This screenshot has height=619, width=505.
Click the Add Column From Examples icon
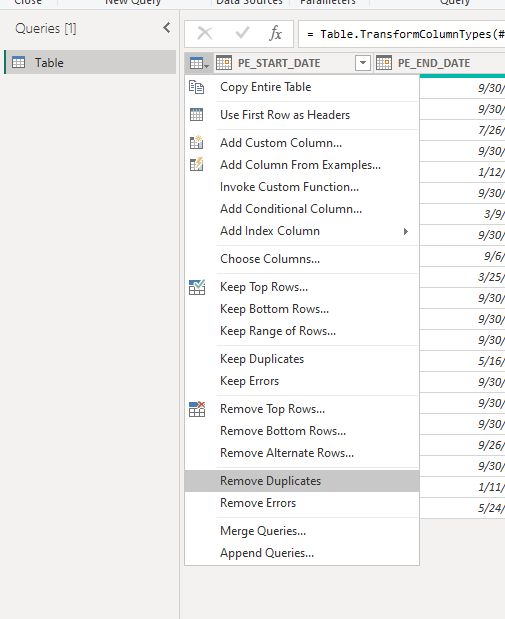coord(196,165)
